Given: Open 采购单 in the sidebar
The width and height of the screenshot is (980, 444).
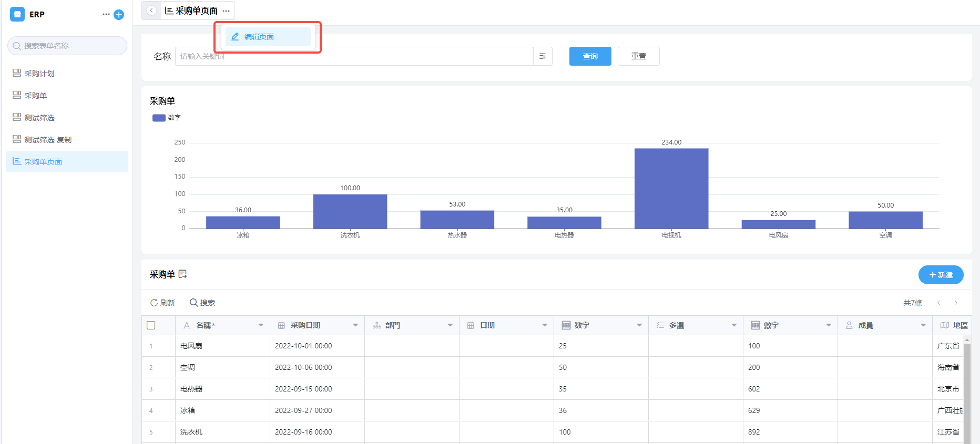Looking at the screenshot, I should click(x=67, y=96).
